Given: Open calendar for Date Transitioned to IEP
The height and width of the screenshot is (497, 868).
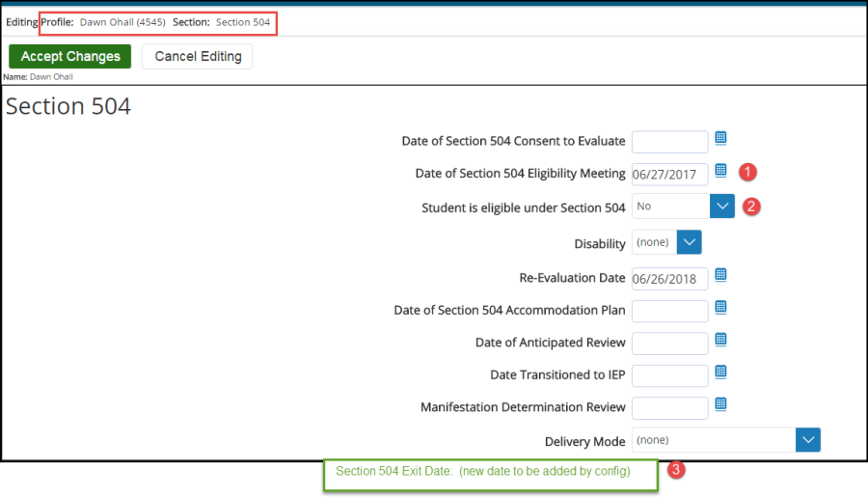Looking at the screenshot, I should 720,373.
